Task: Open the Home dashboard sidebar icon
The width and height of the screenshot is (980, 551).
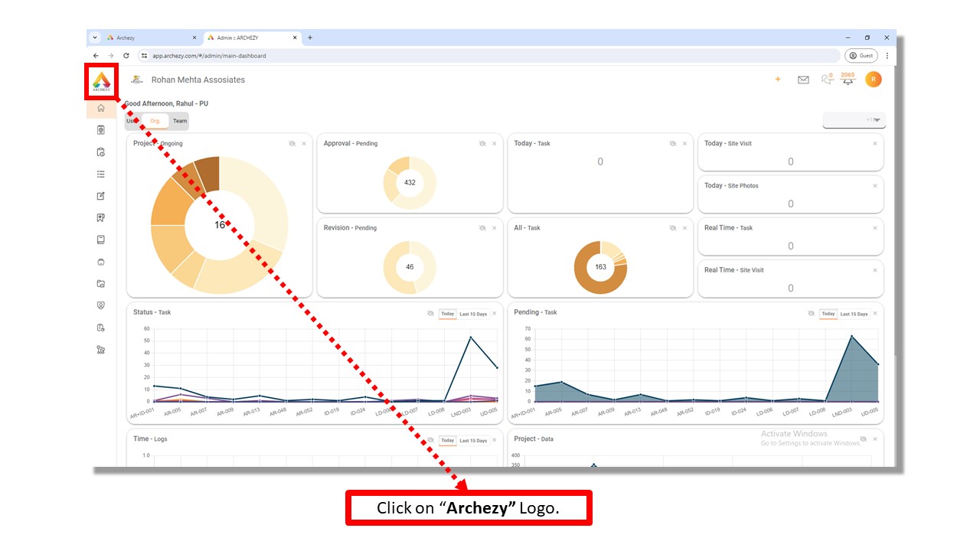Action: [101, 108]
